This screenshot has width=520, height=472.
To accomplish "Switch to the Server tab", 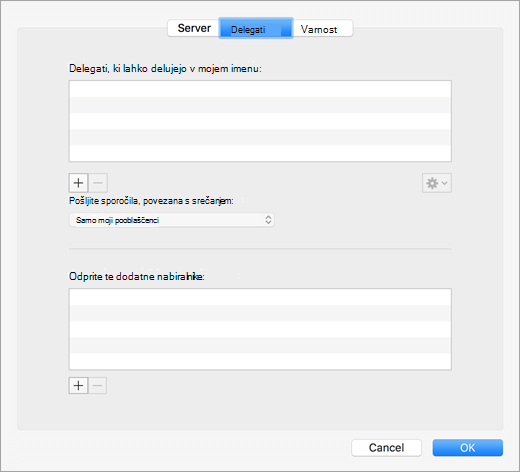I will (x=194, y=28).
